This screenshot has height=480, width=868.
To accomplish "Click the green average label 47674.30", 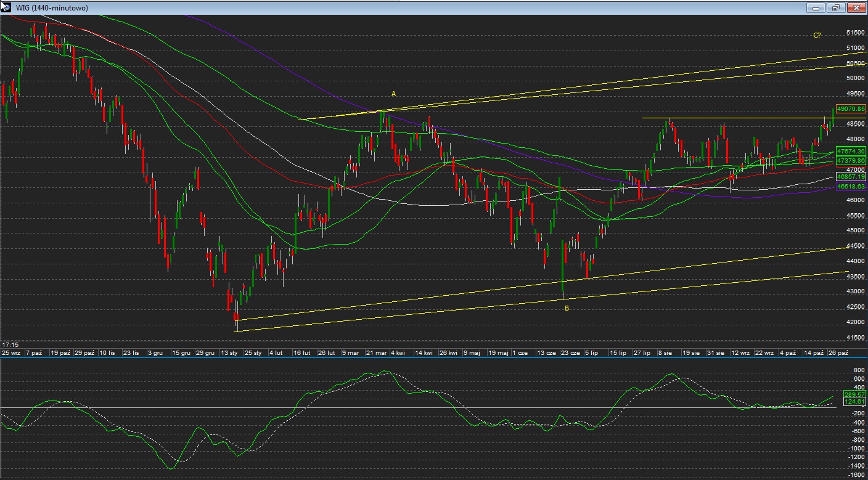I will point(851,151).
